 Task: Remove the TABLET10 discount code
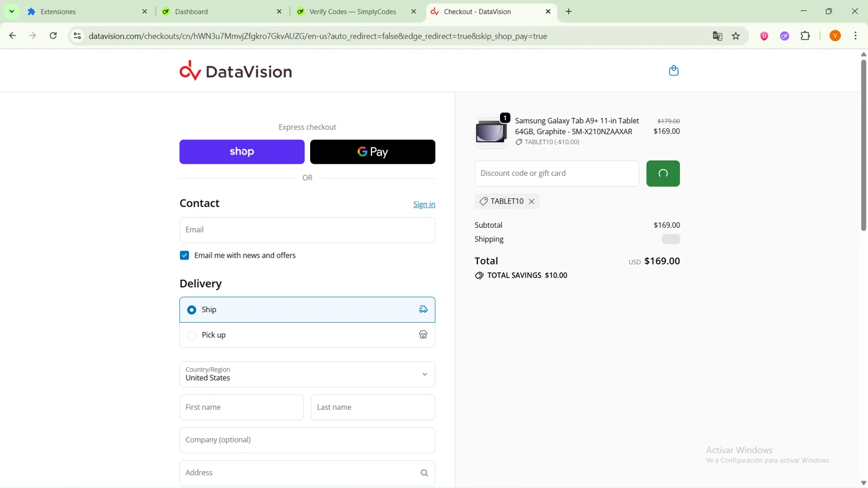(532, 201)
